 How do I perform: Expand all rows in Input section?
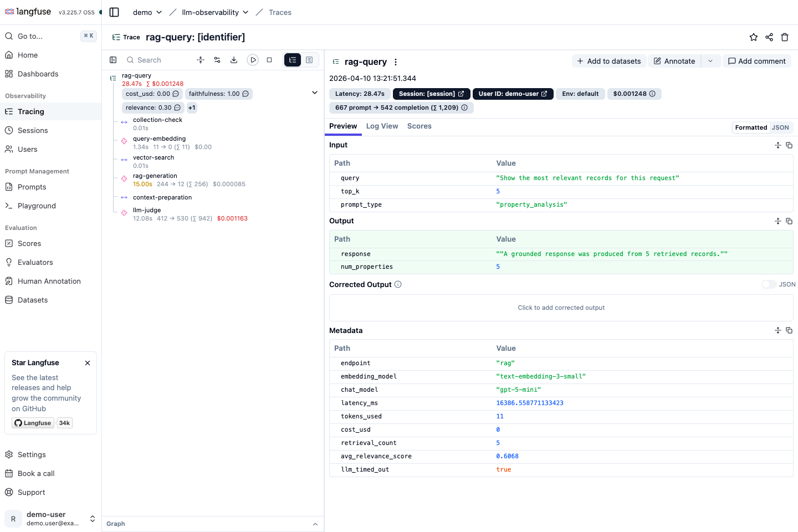778,145
